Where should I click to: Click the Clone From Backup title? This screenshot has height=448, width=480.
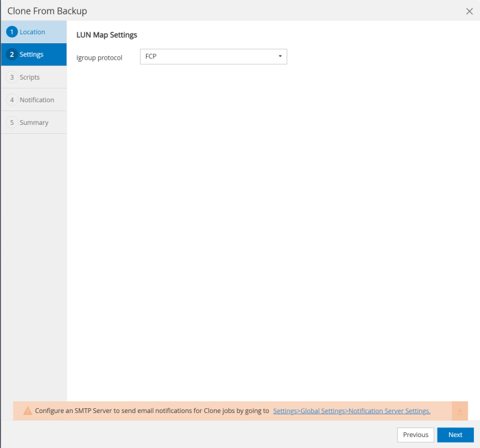click(47, 12)
